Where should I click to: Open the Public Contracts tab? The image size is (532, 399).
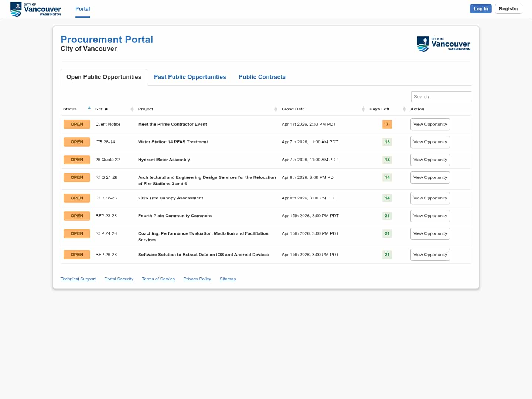click(262, 77)
